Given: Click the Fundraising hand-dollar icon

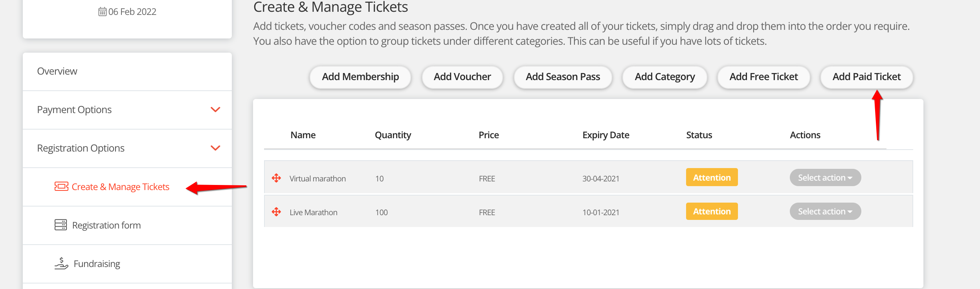Looking at the screenshot, I should (61, 263).
